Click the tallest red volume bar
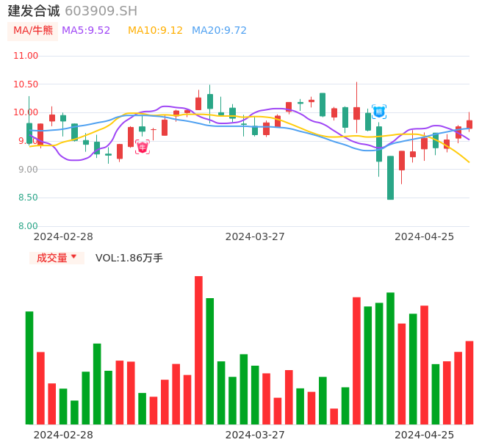Image resolution: width=504 pixels, height=445 pixels. point(198,350)
